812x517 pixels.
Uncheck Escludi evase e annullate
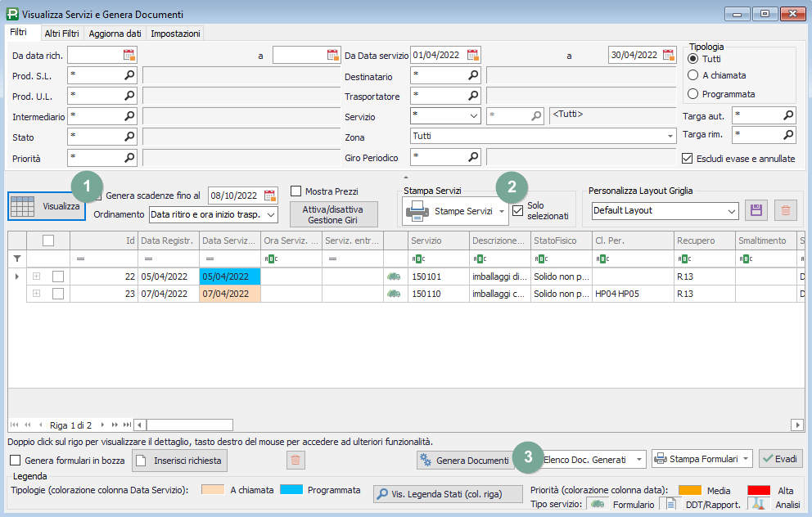point(688,158)
